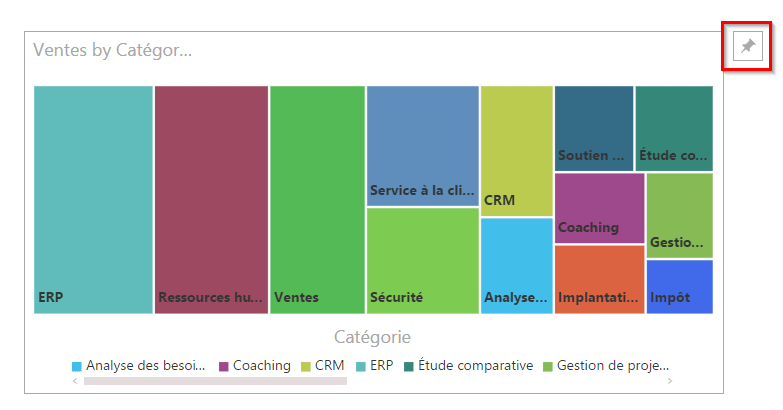Select the Ressources humaines treemap block
The image size is (783, 410).
pyautogui.click(x=211, y=200)
